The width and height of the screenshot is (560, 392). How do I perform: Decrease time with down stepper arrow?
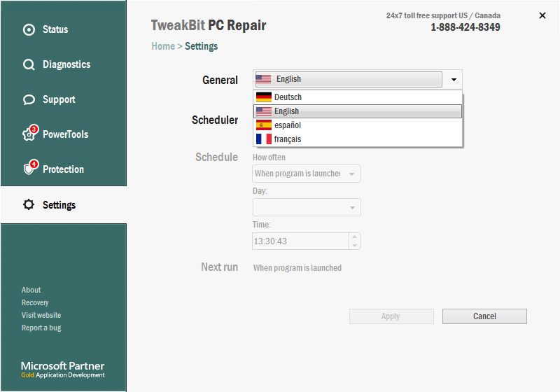pyautogui.click(x=354, y=245)
